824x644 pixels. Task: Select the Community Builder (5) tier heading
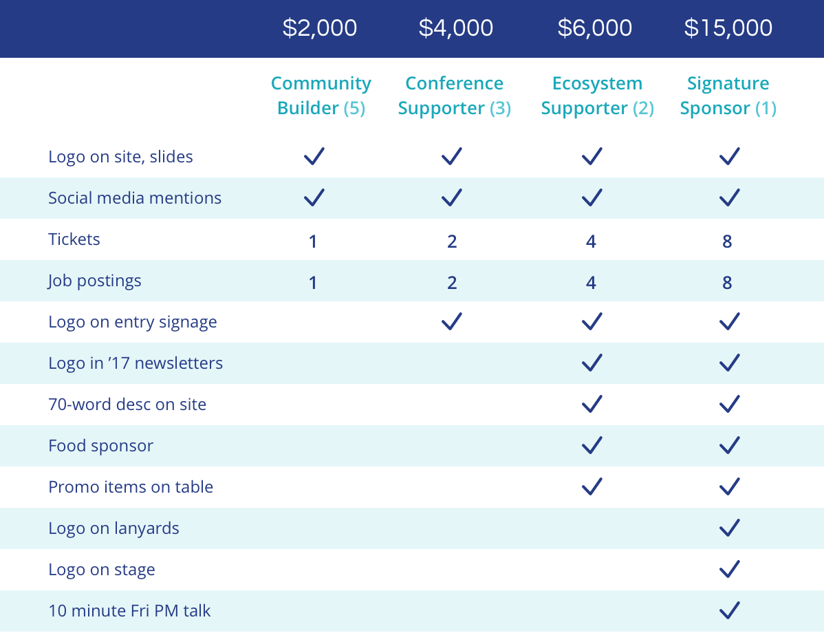click(x=321, y=96)
